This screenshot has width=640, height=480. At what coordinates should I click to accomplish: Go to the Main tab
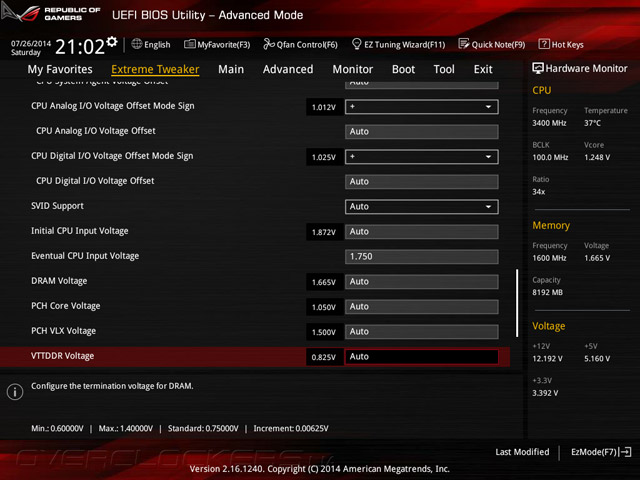tap(231, 69)
